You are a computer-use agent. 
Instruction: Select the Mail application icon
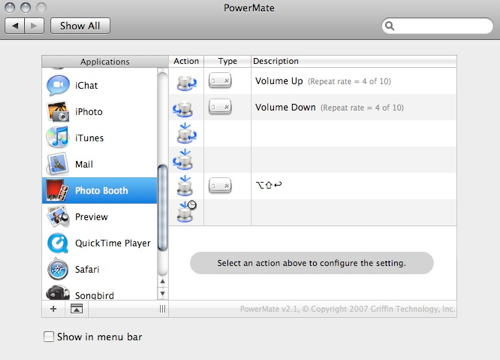point(58,164)
